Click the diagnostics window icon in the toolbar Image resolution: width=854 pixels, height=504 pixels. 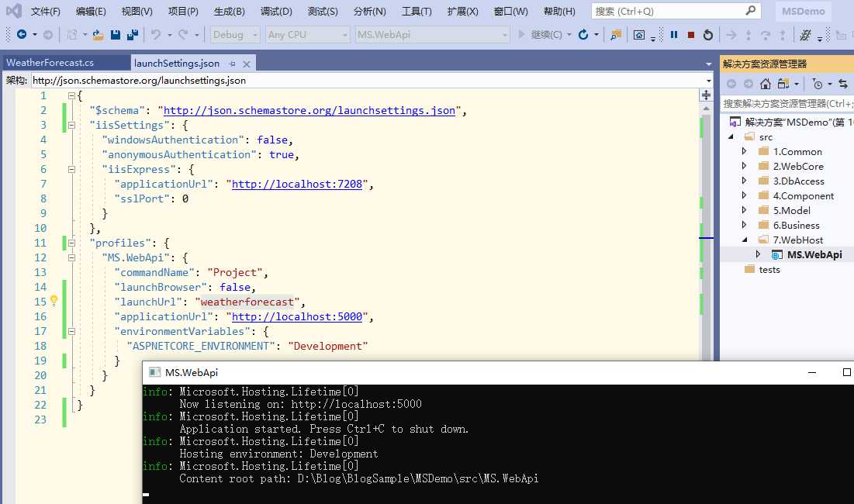[639, 35]
